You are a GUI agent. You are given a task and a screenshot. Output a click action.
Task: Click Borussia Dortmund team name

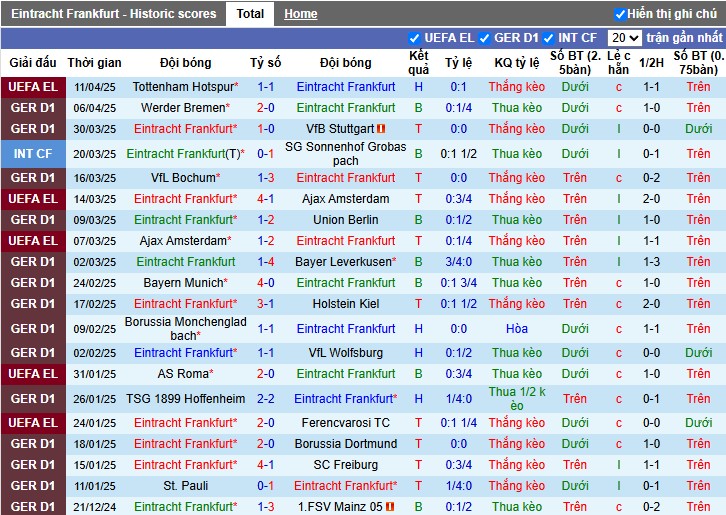(x=345, y=444)
